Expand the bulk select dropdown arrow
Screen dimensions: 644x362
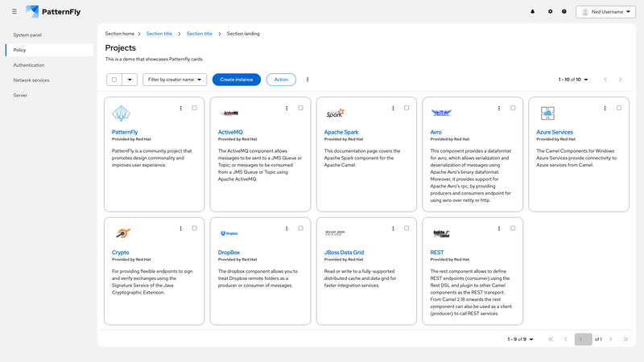[130, 80]
